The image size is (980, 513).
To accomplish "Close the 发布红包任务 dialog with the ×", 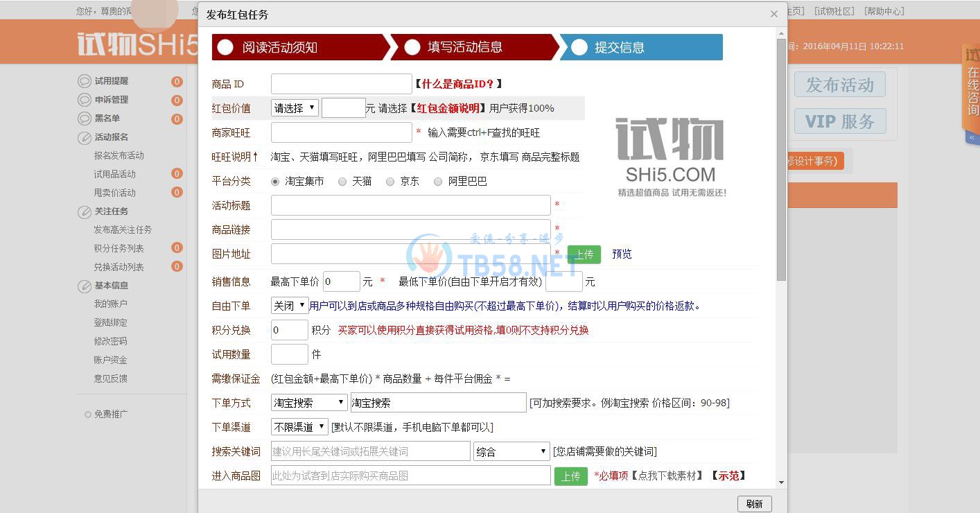I will pos(774,14).
